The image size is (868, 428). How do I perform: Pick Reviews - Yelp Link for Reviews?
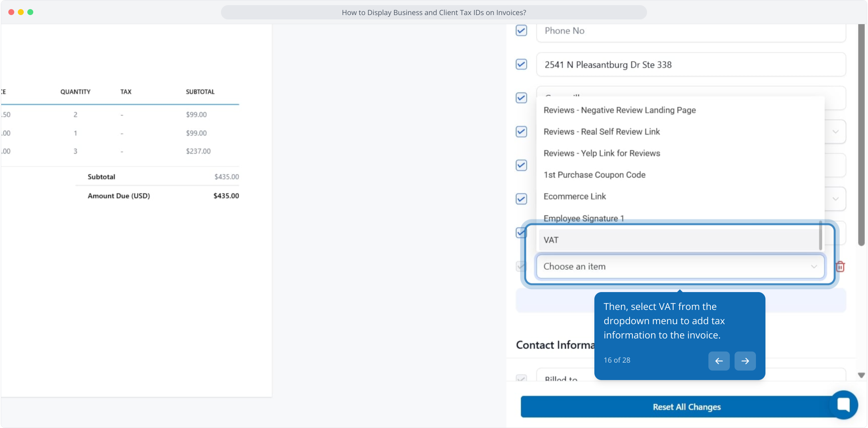602,153
